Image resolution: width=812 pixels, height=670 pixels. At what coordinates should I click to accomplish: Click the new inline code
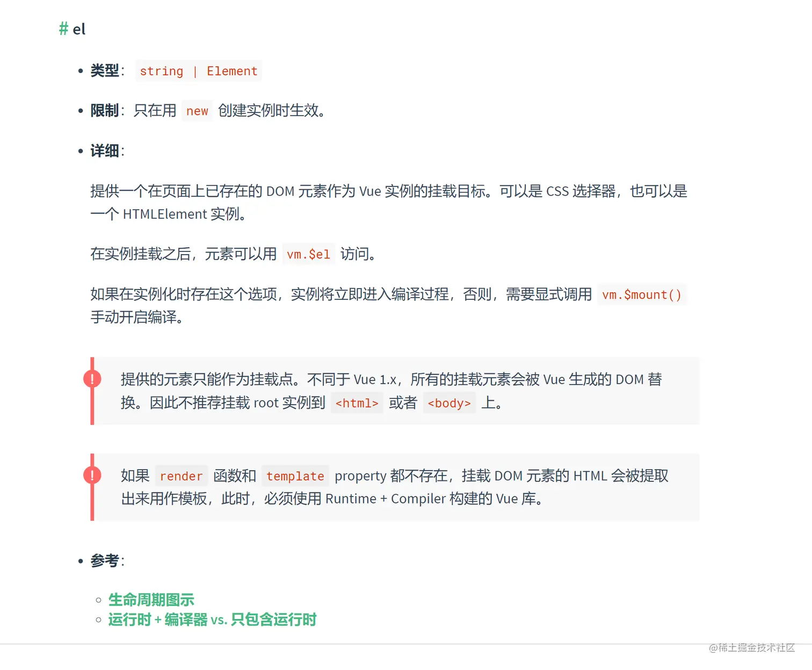pos(197,111)
